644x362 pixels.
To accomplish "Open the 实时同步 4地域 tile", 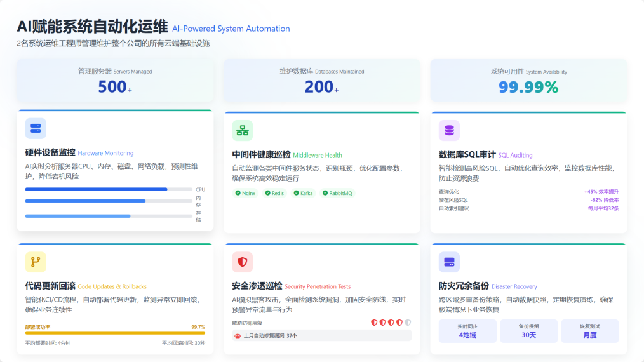I will pyautogui.click(x=467, y=331).
